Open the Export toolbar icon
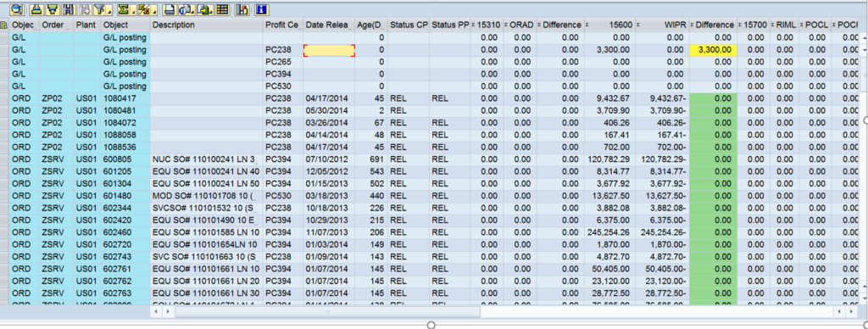This screenshot has width=868, height=329. 205,9
